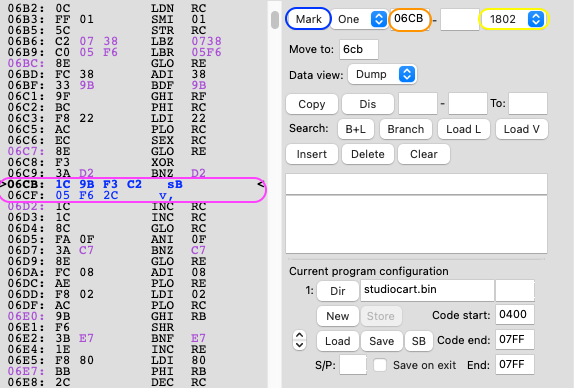Click the S/P input field
This screenshot has height=388, width=574.
tap(353, 365)
